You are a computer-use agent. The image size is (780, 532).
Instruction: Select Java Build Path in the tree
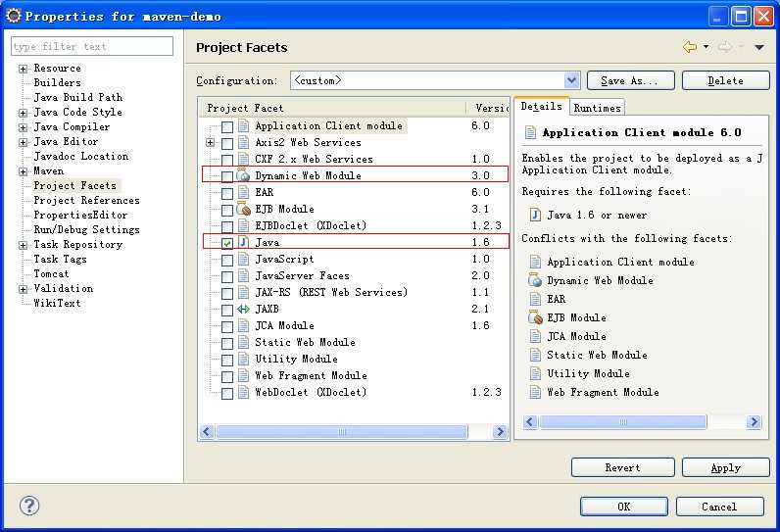tap(78, 97)
